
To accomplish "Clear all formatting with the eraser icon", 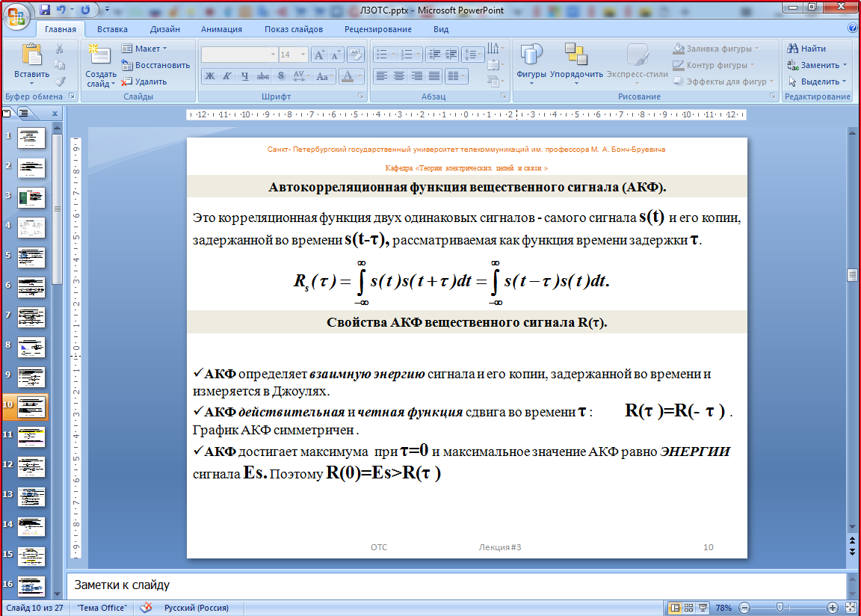I will point(357,55).
